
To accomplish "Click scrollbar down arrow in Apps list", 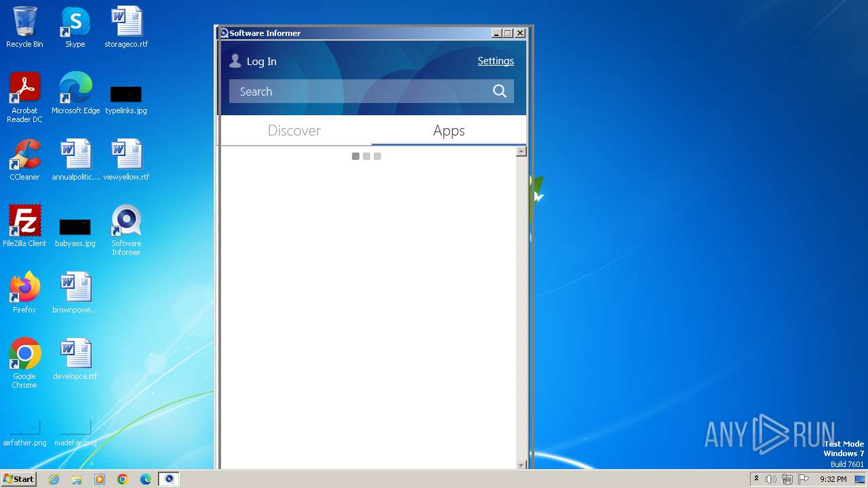I will pos(521,465).
